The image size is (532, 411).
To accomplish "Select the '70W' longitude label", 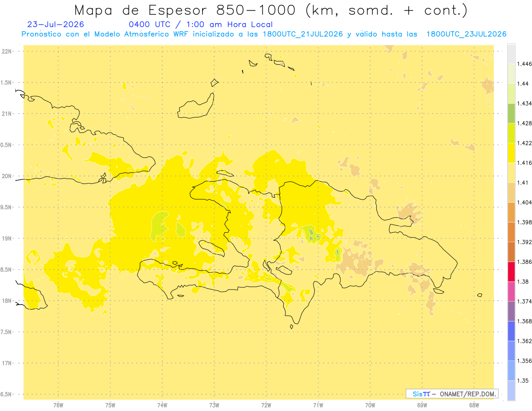I will [370, 405].
